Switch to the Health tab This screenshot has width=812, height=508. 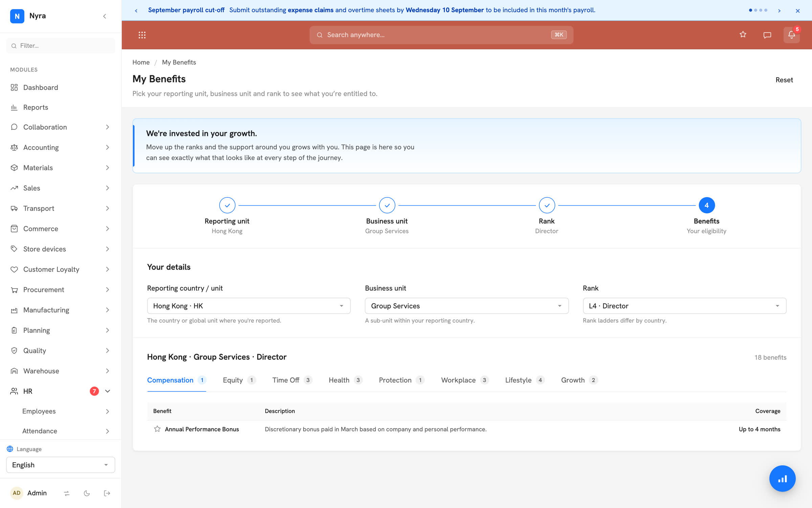click(345, 380)
